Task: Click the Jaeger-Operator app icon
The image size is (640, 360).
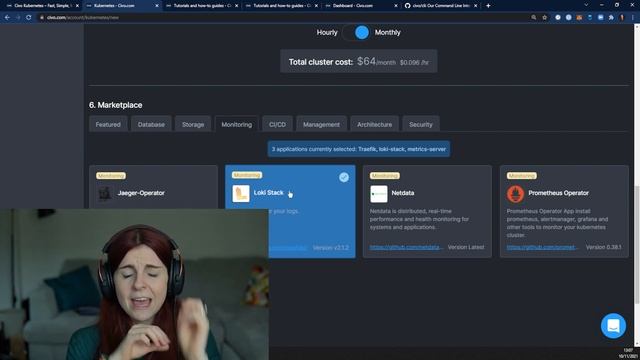Action: [x=105, y=193]
